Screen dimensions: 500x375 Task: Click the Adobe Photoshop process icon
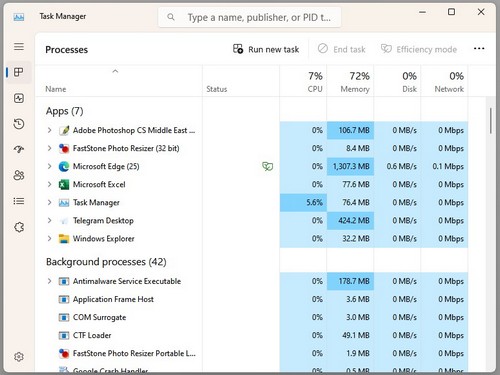(64, 130)
